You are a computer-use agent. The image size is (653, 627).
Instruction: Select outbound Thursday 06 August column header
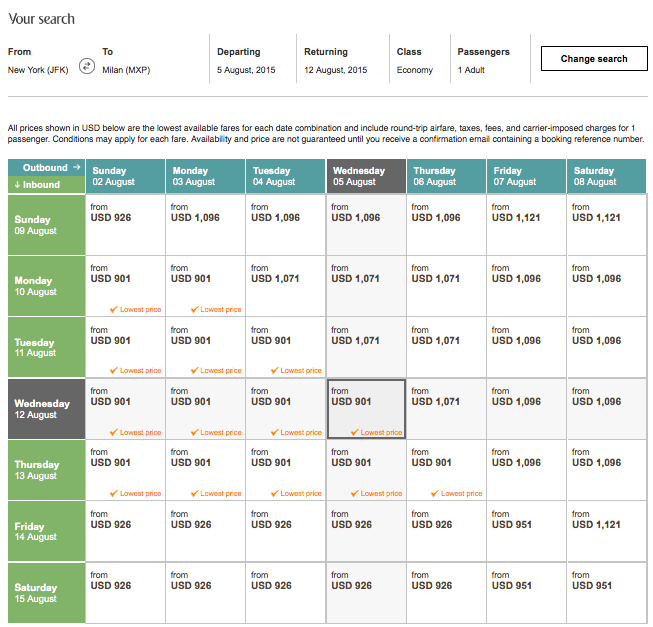click(446, 176)
